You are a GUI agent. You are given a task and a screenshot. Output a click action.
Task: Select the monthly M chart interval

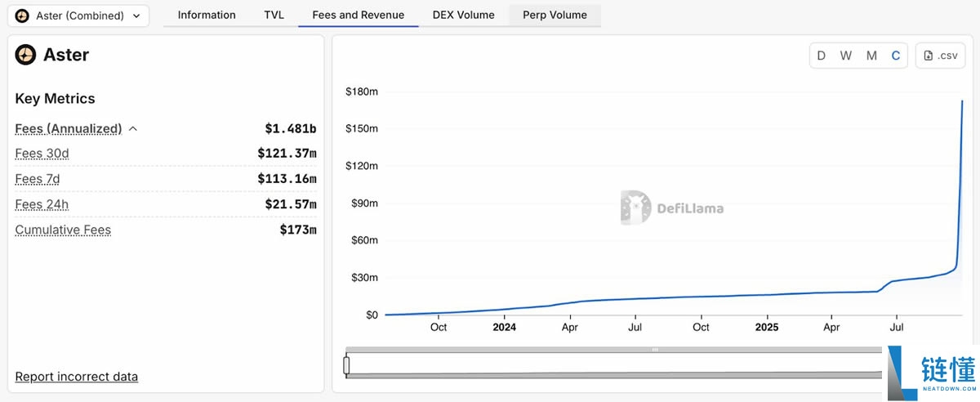(x=871, y=56)
